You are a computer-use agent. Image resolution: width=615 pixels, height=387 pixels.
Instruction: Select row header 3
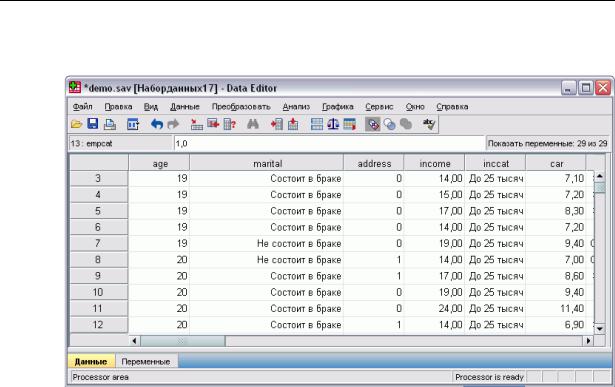[x=98, y=178]
